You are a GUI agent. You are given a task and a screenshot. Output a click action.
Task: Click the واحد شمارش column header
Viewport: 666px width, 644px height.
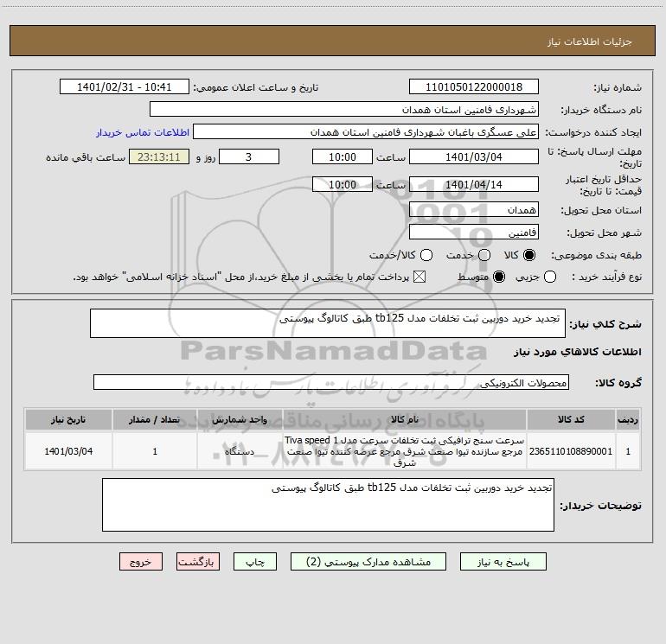[240, 420]
